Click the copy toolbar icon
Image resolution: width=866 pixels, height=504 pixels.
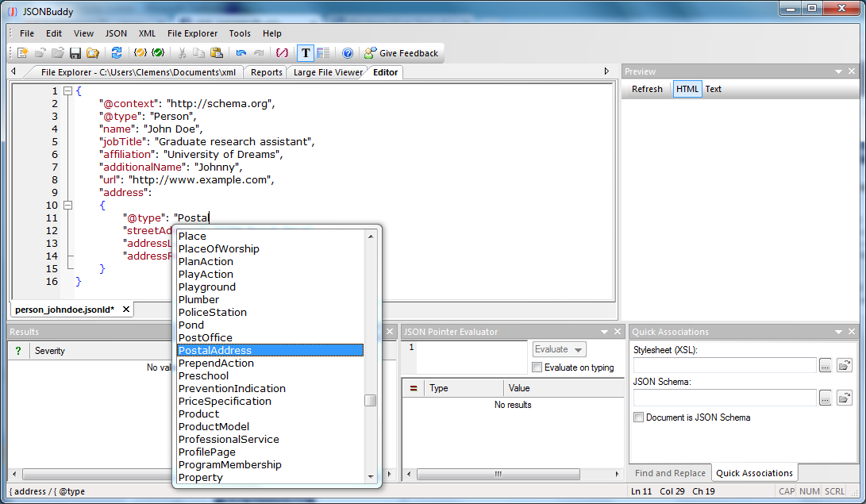click(198, 53)
